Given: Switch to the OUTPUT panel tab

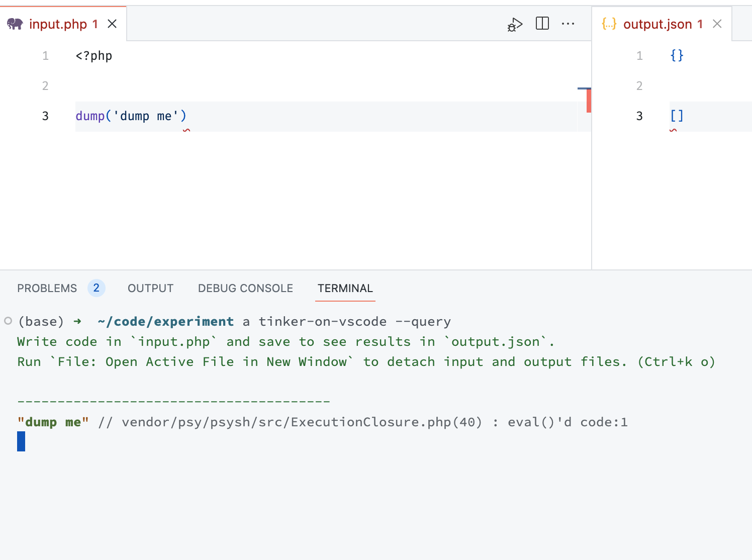Looking at the screenshot, I should pos(150,288).
